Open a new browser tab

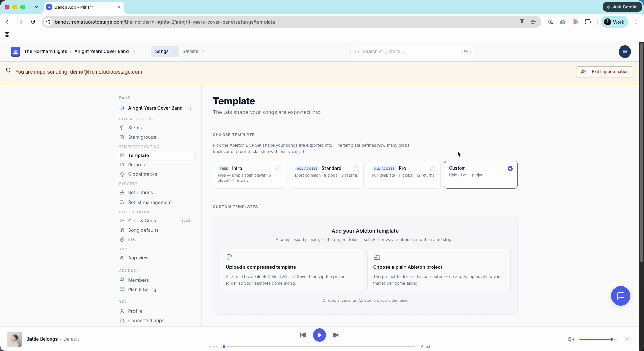[131, 7]
